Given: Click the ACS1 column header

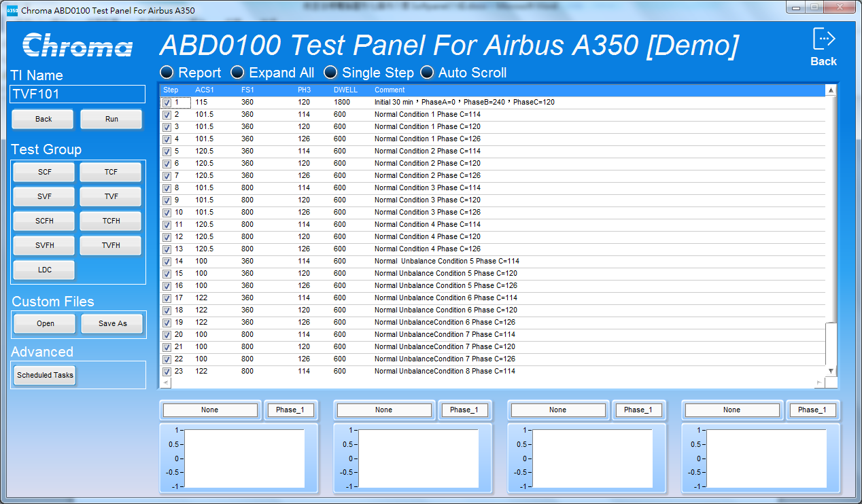Looking at the screenshot, I should [205, 90].
